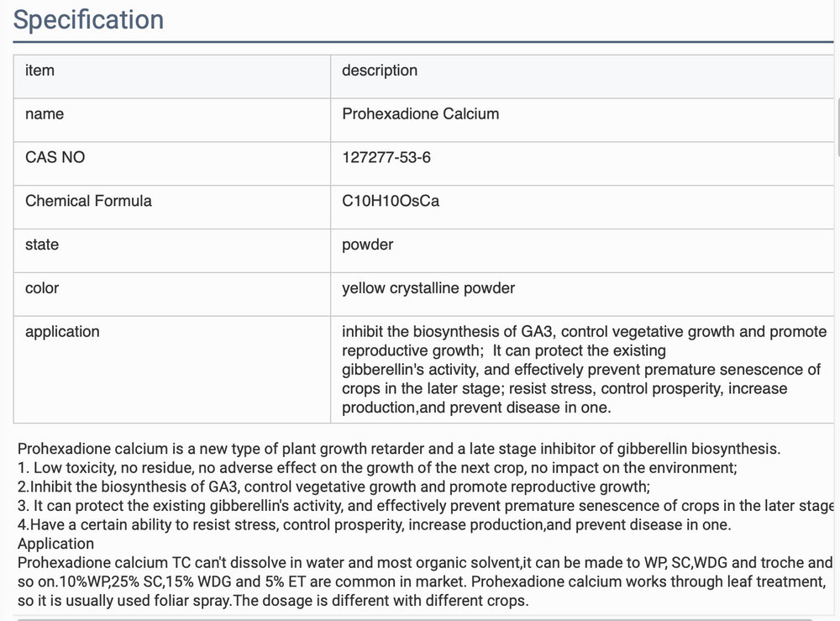840x621 pixels.
Task: Click the 'Chemical Formula' label cell
Action: (x=172, y=208)
